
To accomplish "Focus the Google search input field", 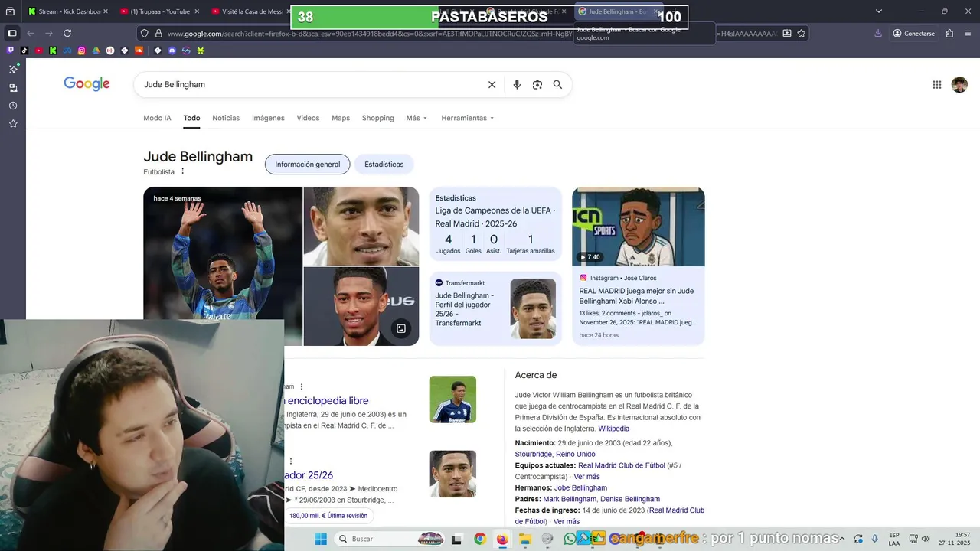I will [x=312, y=85].
